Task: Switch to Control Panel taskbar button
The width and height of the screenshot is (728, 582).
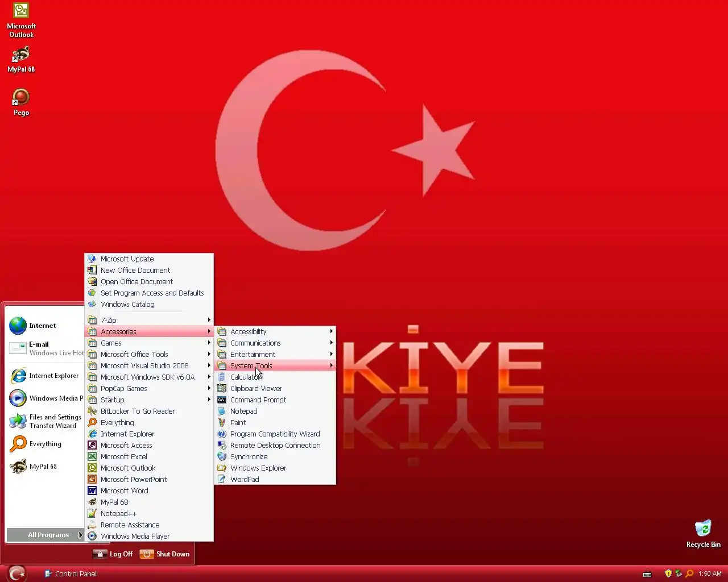Action: click(71, 573)
